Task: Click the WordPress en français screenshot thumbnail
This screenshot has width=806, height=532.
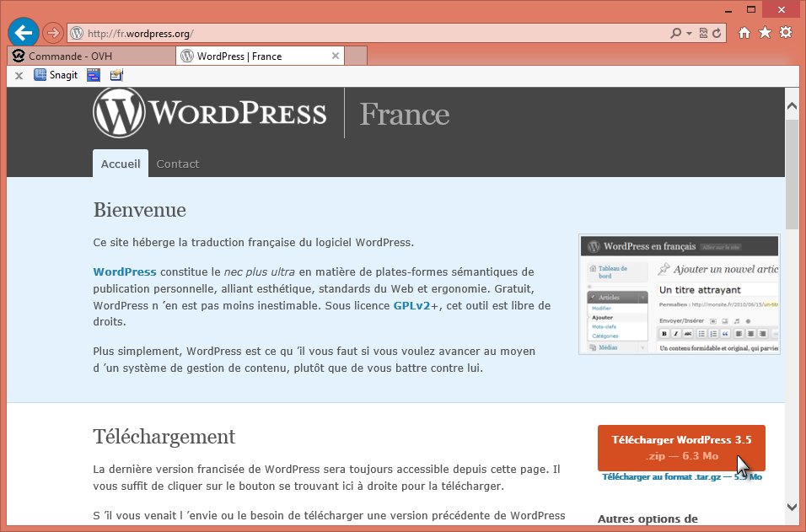Action: 679,294
